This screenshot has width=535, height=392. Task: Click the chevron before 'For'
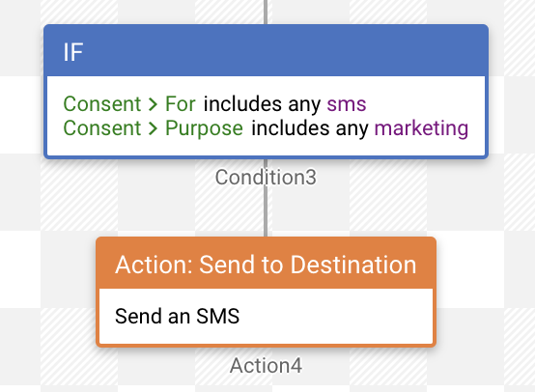click(153, 104)
